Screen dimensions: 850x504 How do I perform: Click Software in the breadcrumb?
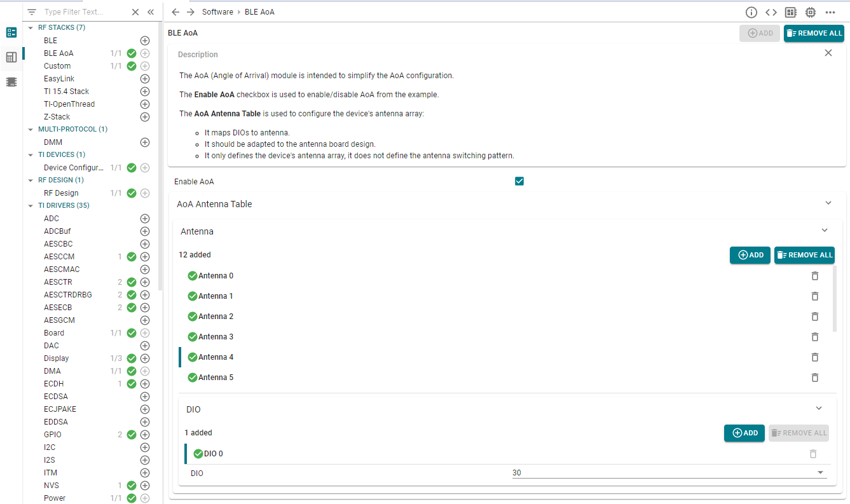pyautogui.click(x=217, y=11)
